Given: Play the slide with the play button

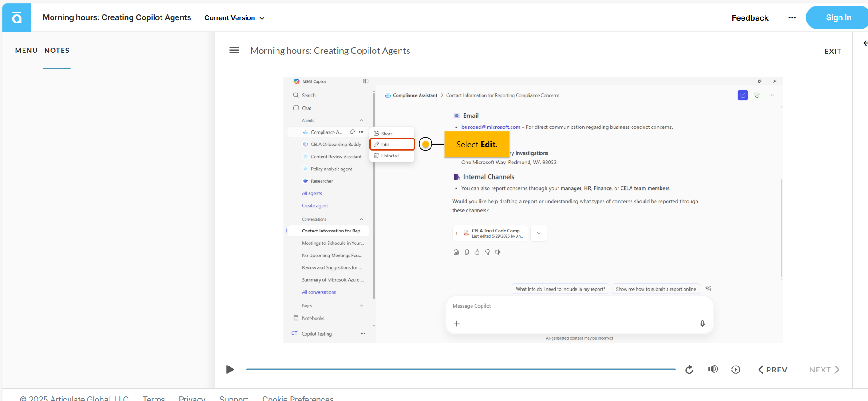Looking at the screenshot, I should coord(230,370).
